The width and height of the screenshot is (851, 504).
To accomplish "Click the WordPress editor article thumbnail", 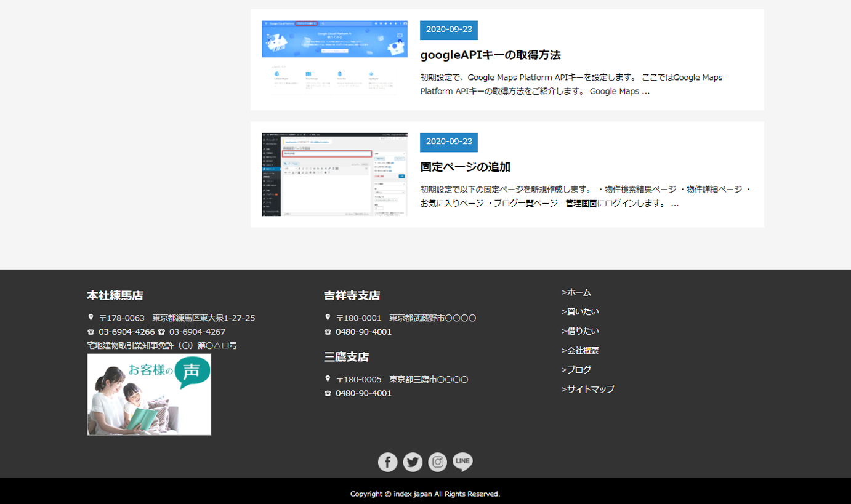I will click(x=334, y=174).
